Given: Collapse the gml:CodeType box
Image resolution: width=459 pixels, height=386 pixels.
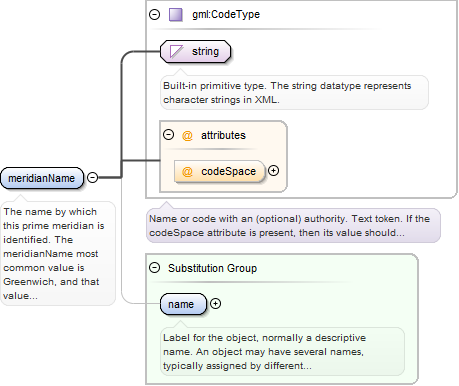Looking at the screenshot, I should pyautogui.click(x=155, y=15).
